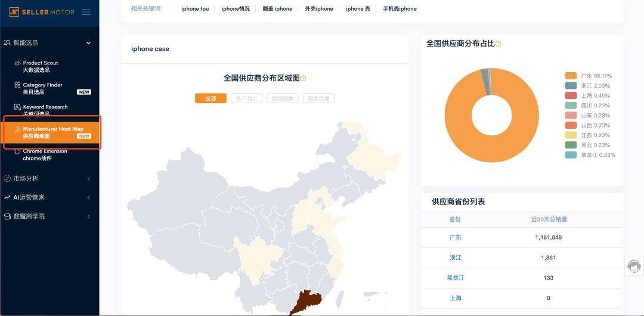Select the 生产加工 filter button

pyautogui.click(x=246, y=98)
